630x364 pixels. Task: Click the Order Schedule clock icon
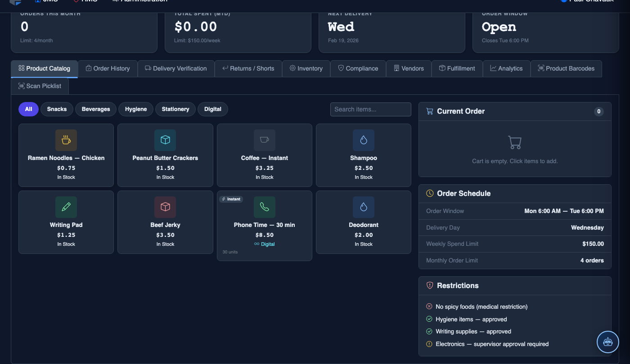tap(430, 193)
